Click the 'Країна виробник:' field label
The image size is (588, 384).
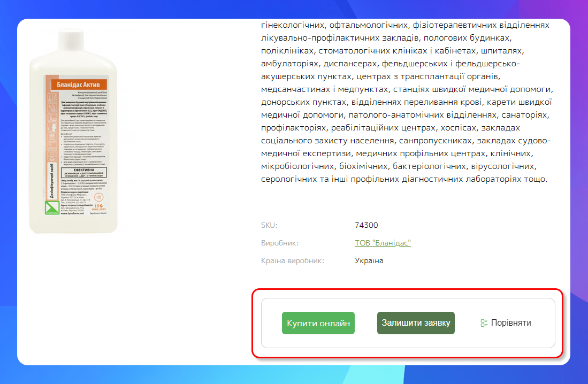[293, 260]
